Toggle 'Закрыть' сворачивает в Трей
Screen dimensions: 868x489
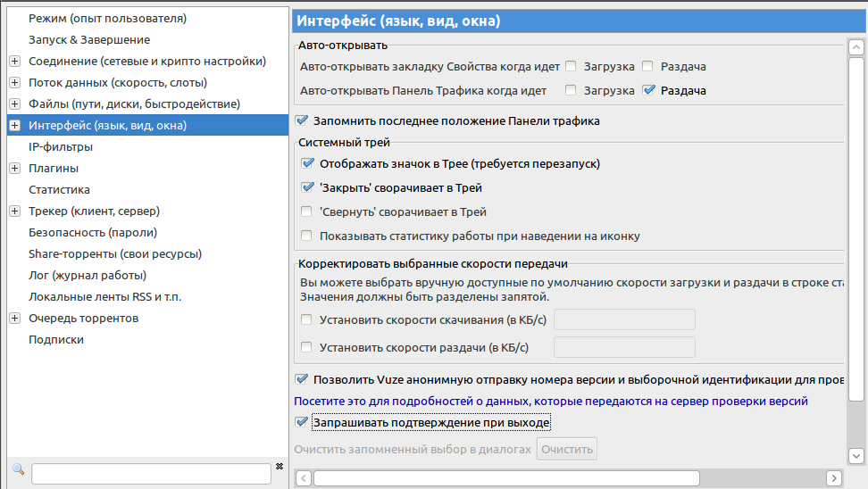click(308, 187)
